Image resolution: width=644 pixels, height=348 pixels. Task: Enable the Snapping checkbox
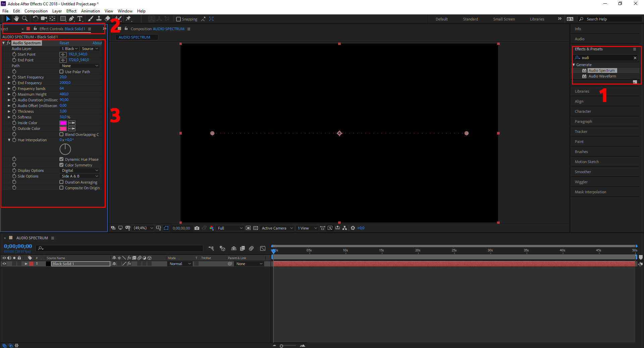pyautogui.click(x=178, y=19)
